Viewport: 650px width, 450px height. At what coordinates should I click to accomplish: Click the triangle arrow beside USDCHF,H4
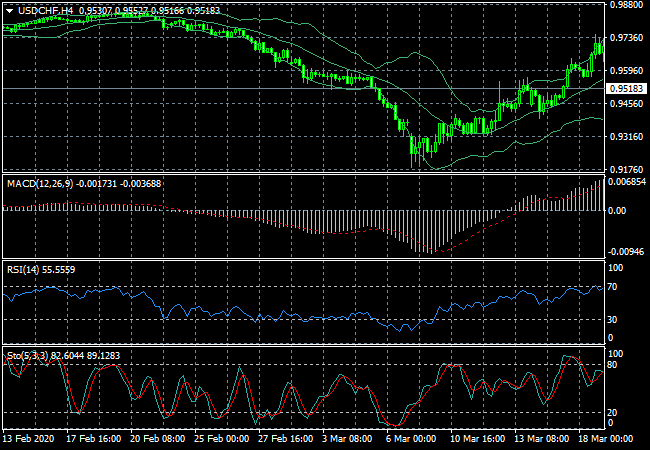9,10
